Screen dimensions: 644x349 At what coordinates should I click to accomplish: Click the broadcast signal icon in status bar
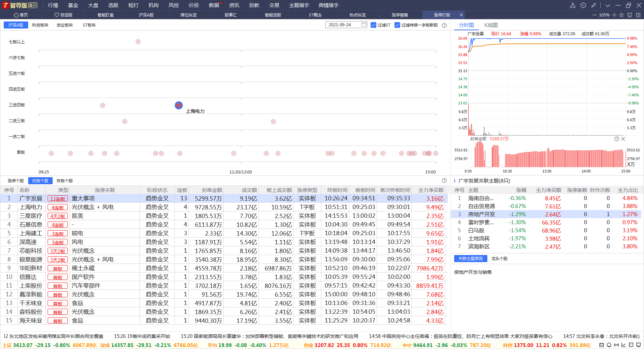coord(616,345)
